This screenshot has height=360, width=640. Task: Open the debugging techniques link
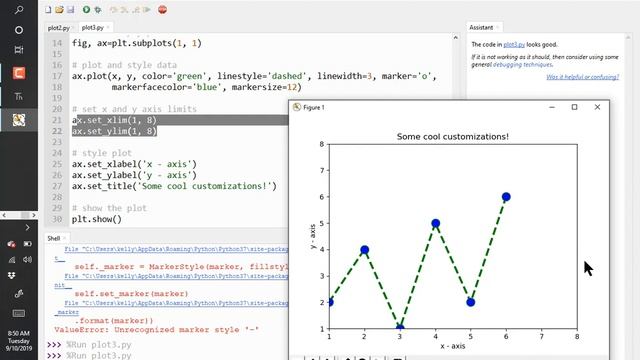coord(522,64)
